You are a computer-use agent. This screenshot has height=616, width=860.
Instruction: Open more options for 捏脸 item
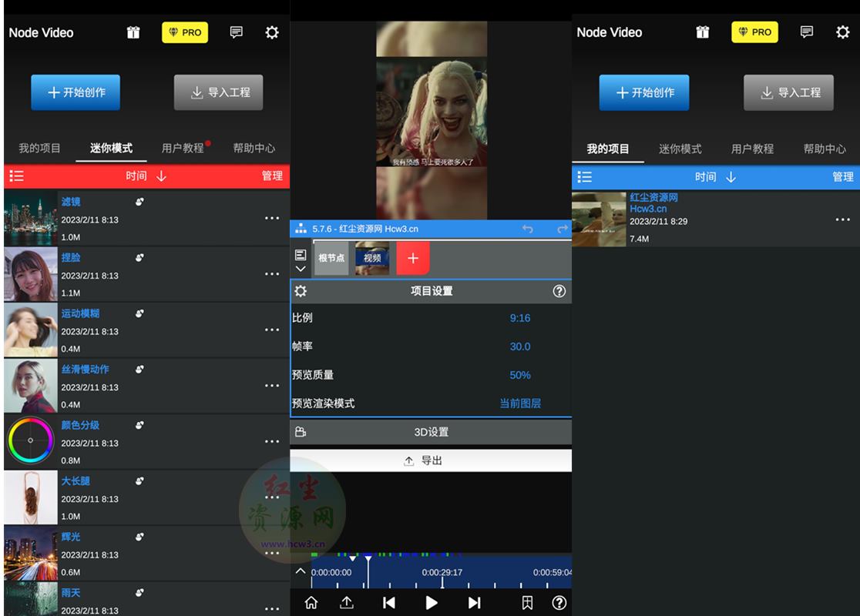[272, 274]
